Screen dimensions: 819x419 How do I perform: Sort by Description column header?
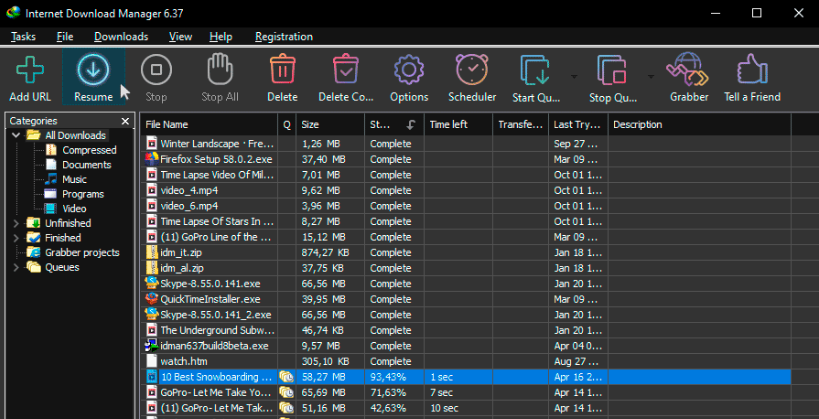point(699,125)
